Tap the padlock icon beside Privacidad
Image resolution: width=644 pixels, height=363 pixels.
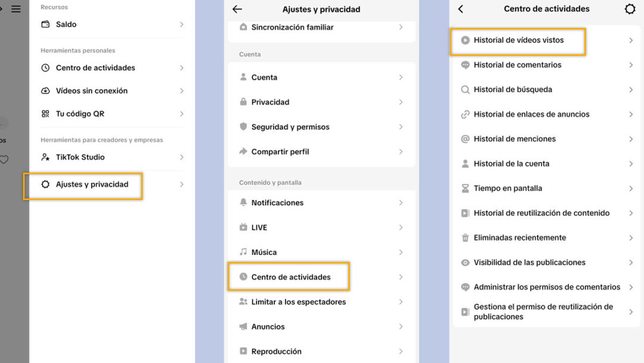tap(243, 102)
